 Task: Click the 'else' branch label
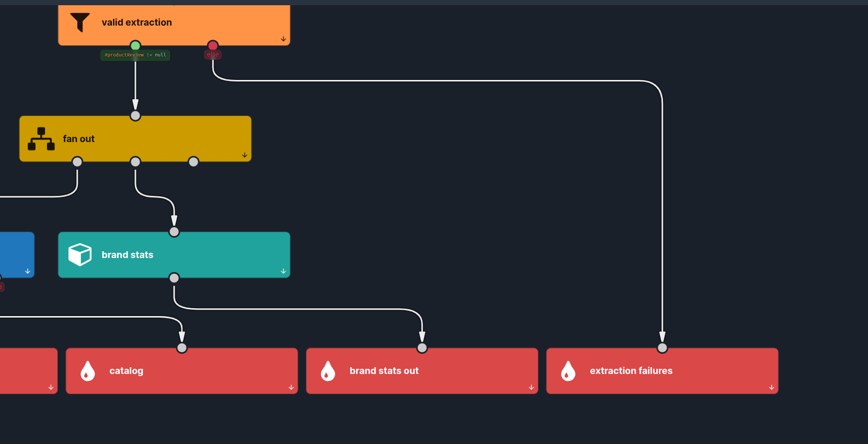pyautogui.click(x=213, y=54)
